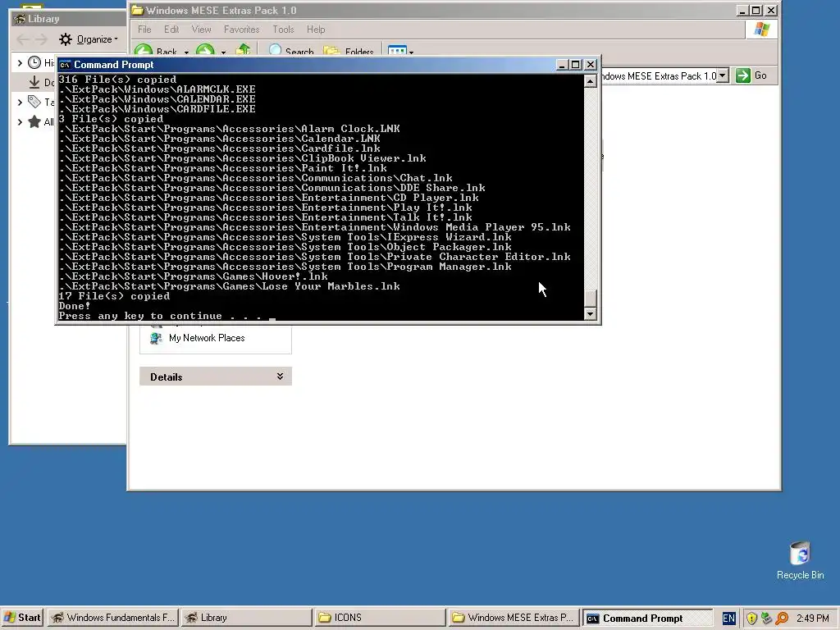Viewport: 840px width, 630px height.
Task: Toggle the Folders pane in Explorer toolbar
Action: [348, 51]
